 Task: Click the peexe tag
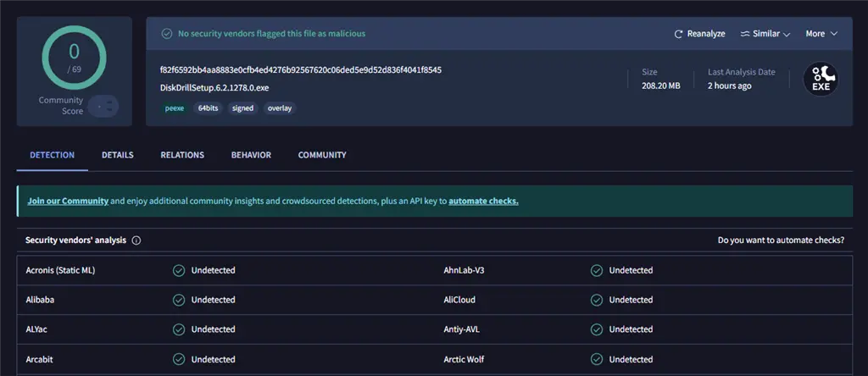[175, 108]
